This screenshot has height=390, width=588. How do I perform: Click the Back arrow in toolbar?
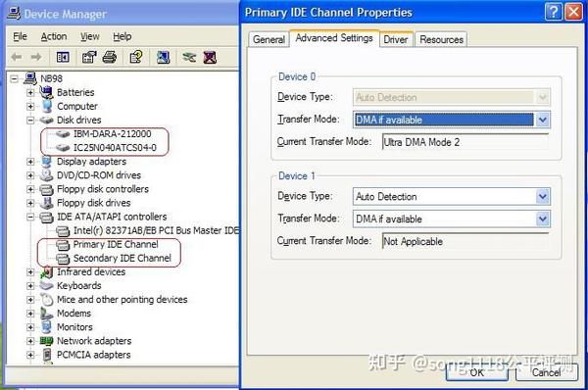coord(17,57)
